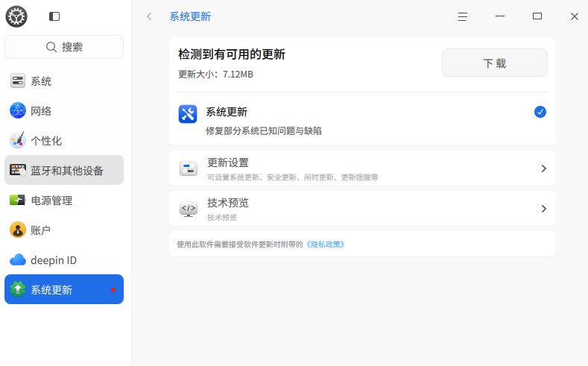Click the Control Center gear logo icon
The image size is (588, 366).
(x=16, y=16)
